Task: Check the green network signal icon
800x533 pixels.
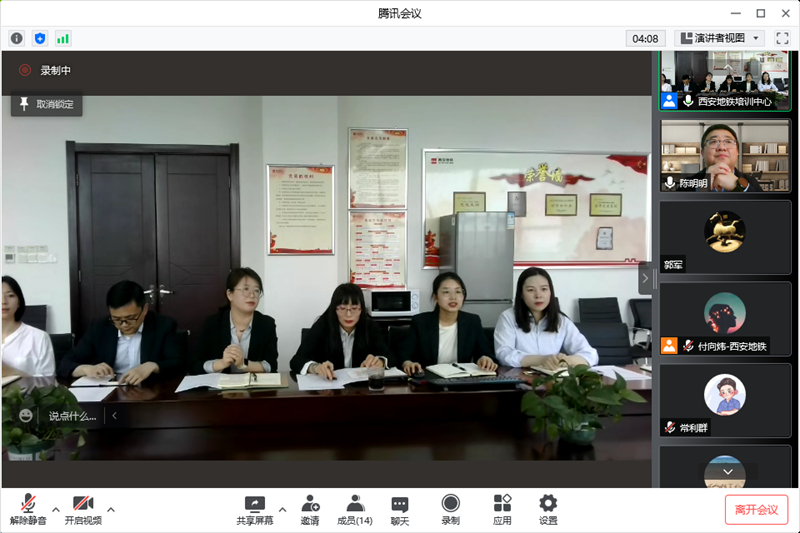Action: click(x=63, y=38)
